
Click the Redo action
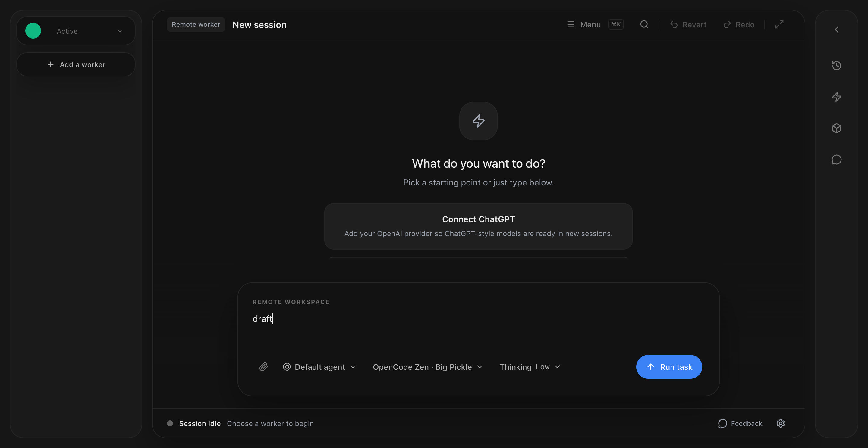click(739, 25)
